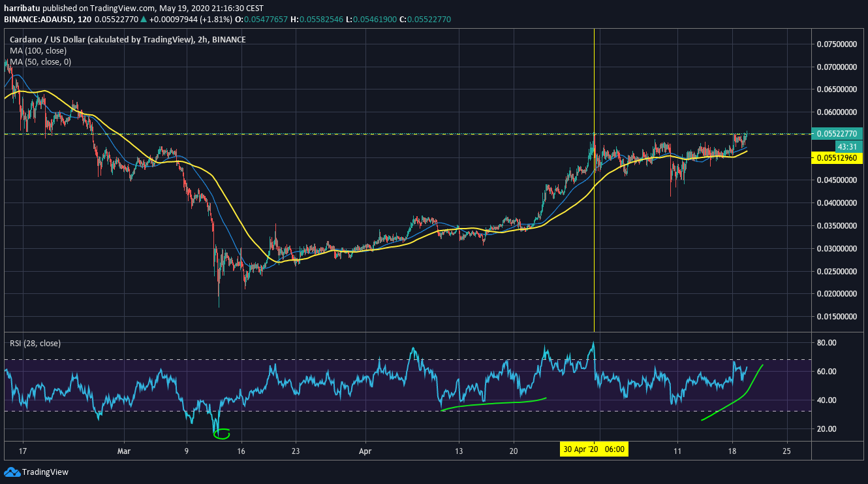The width and height of the screenshot is (868, 484).
Task: Click the 0.02000000 price axis label
Action: 838,294
